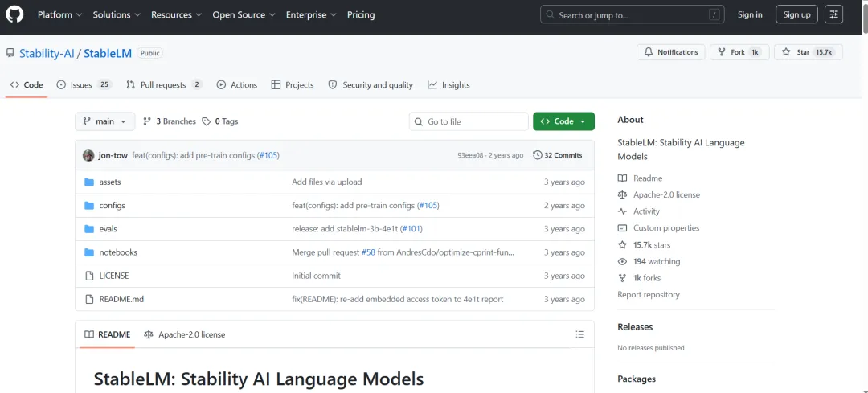Viewport: 868px width, 393px height.
Task: Click jon-tow avatar image
Action: coord(88,156)
